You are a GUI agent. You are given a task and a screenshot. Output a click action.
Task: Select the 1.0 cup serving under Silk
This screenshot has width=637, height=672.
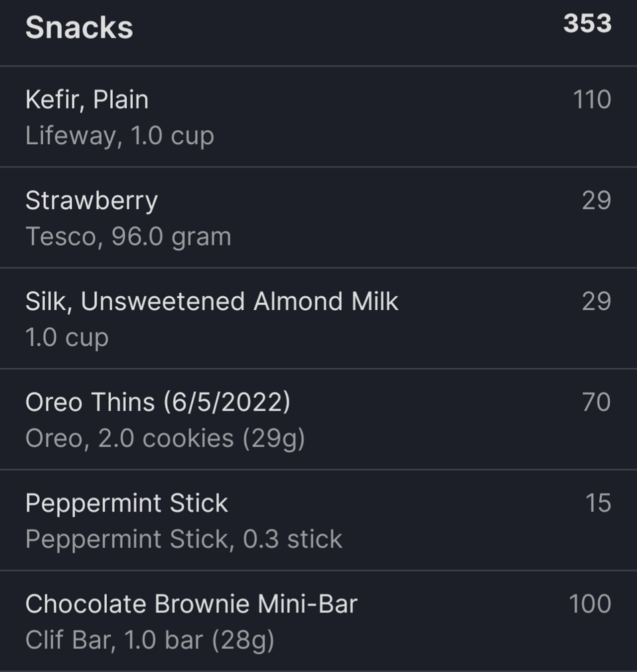click(x=67, y=338)
